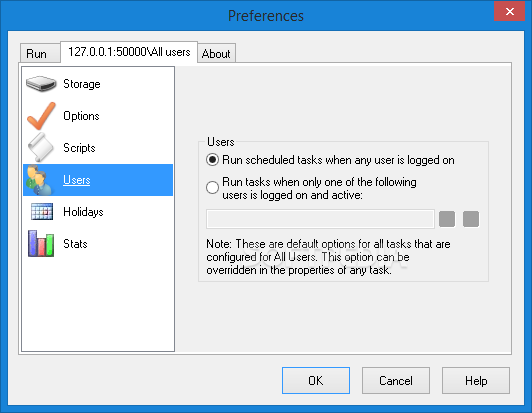Click the disabled user list input field
532x413 pixels.
[x=320, y=219]
